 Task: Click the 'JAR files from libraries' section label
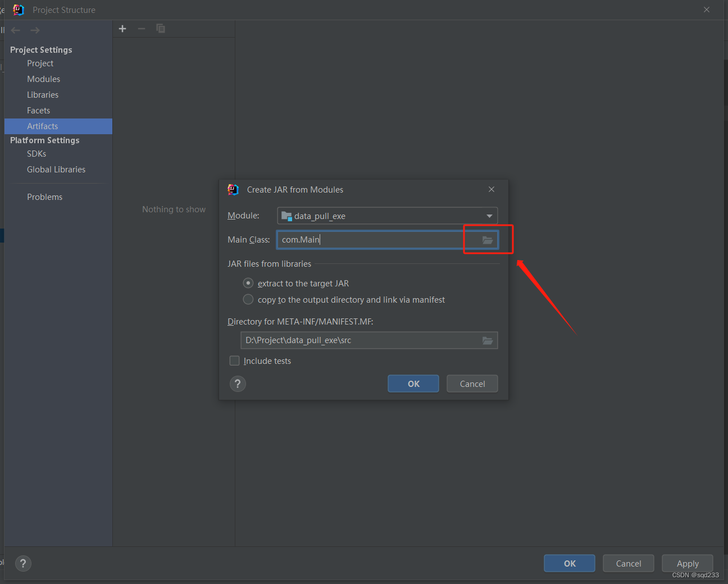click(x=269, y=264)
